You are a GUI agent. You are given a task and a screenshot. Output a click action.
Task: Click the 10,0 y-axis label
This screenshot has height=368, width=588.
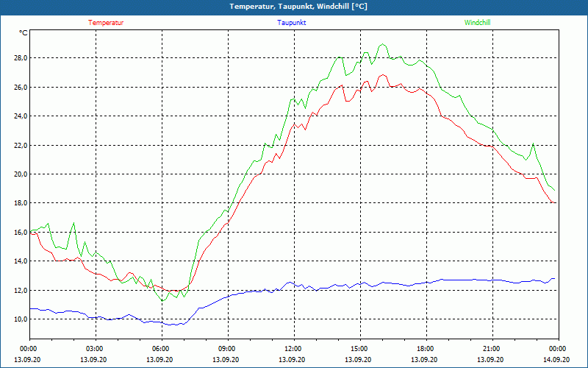[x=21, y=319]
